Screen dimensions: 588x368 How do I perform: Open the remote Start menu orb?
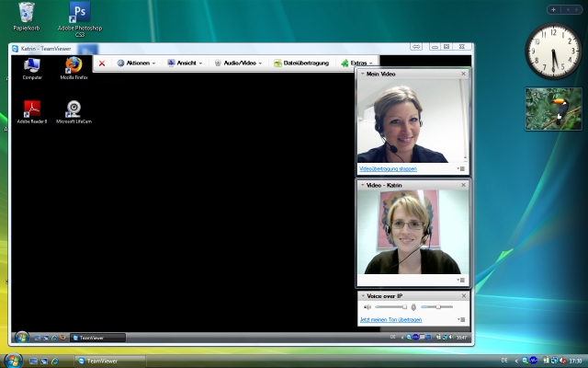click(x=22, y=338)
